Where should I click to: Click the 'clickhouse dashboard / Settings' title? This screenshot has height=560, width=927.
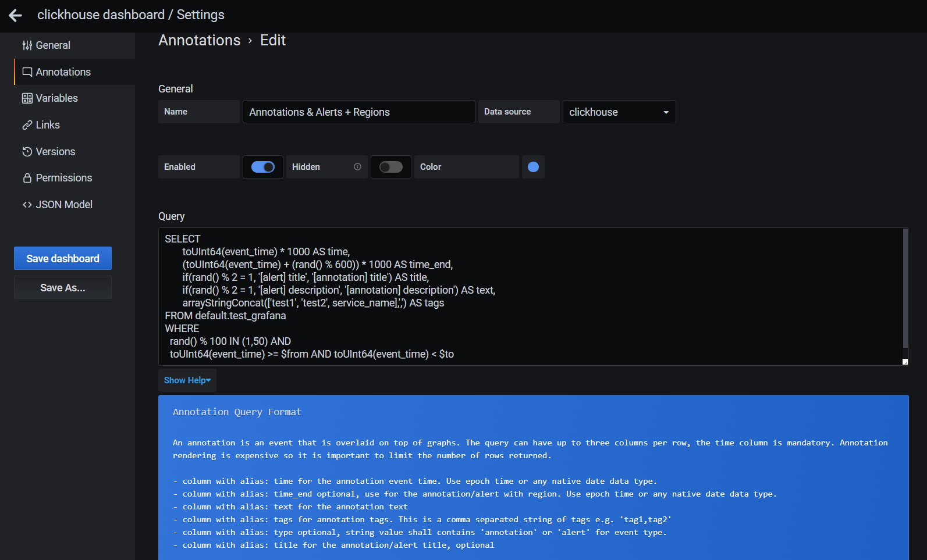(131, 15)
